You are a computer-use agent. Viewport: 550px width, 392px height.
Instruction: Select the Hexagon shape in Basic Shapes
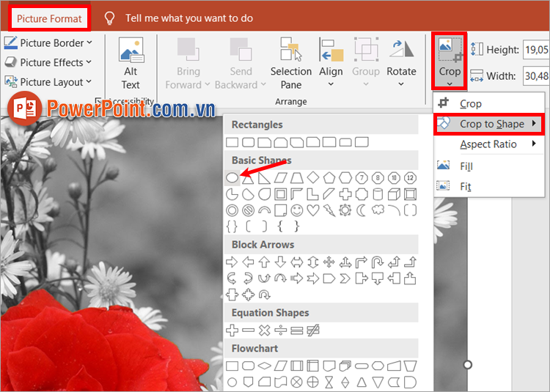pos(345,178)
